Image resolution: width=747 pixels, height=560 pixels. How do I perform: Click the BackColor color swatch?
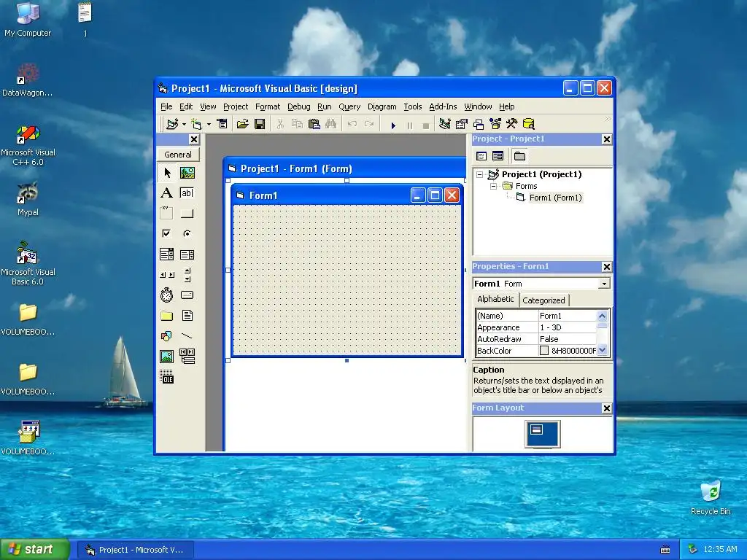pyautogui.click(x=544, y=351)
